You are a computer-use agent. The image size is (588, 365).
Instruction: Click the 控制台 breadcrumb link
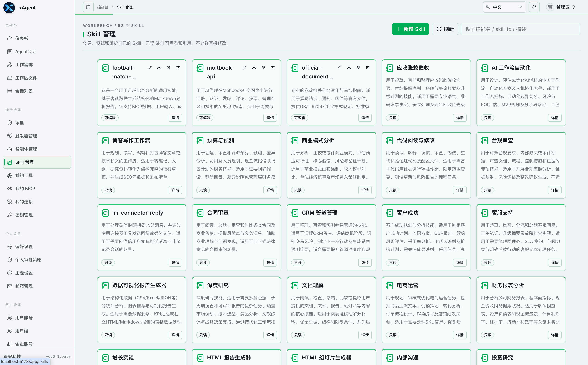103,7
